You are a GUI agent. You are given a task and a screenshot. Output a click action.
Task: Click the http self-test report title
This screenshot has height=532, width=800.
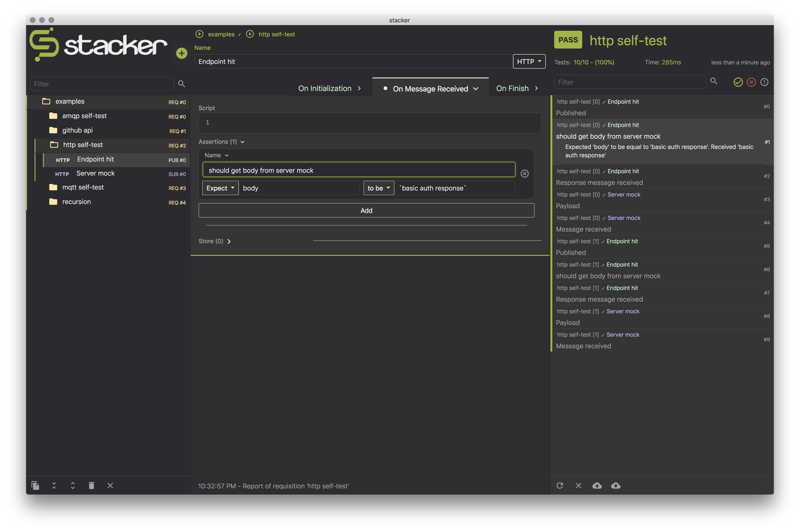click(x=628, y=40)
